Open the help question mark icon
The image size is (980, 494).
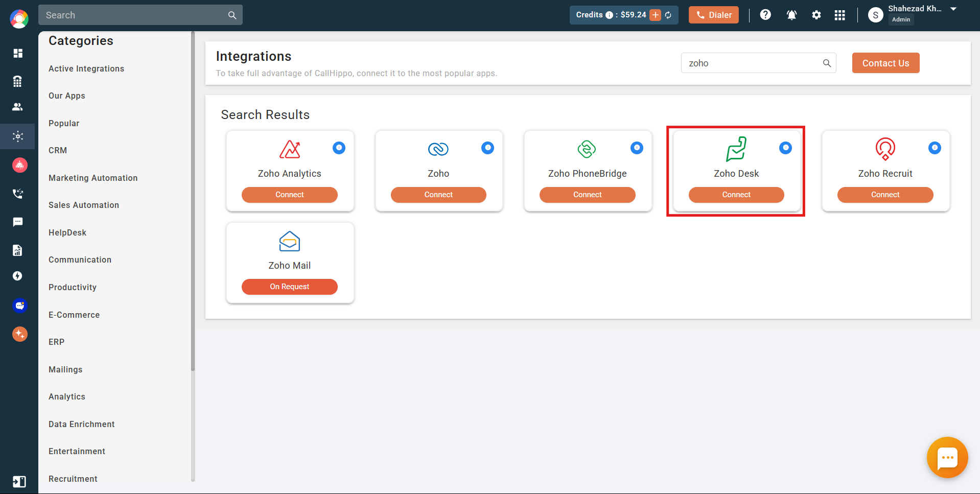pos(765,15)
